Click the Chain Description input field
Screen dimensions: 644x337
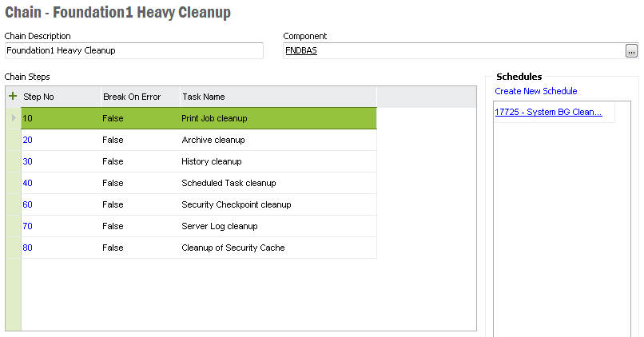tap(133, 51)
